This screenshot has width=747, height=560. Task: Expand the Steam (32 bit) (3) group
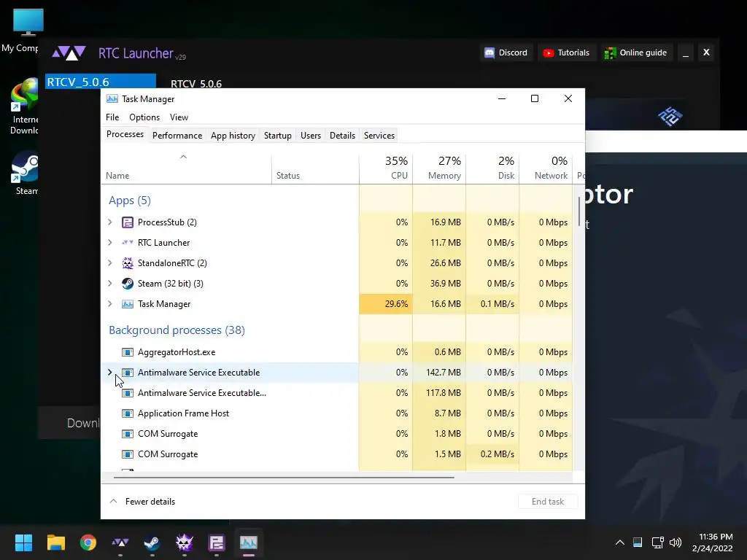[110, 284]
